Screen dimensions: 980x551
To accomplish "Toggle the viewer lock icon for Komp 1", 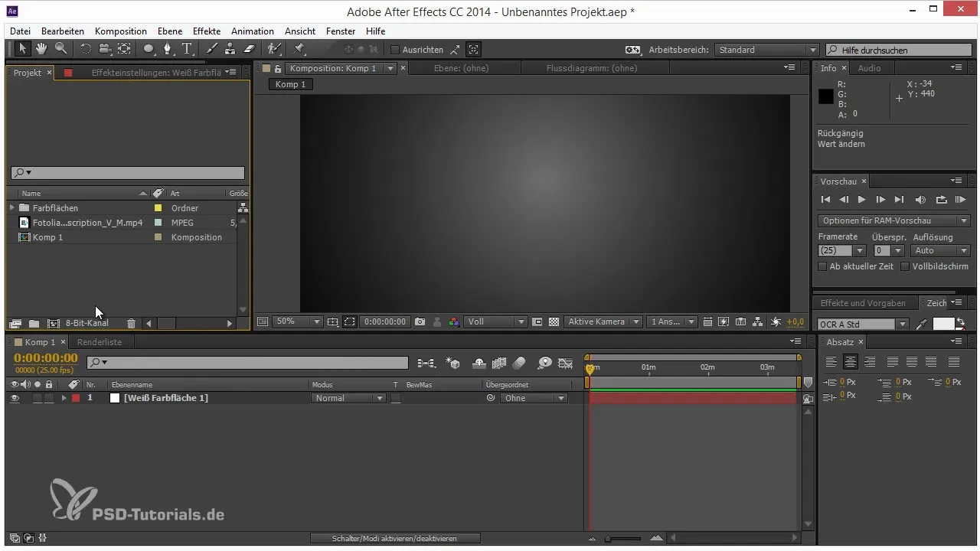I will pyautogui.click(x=277, y=68).
